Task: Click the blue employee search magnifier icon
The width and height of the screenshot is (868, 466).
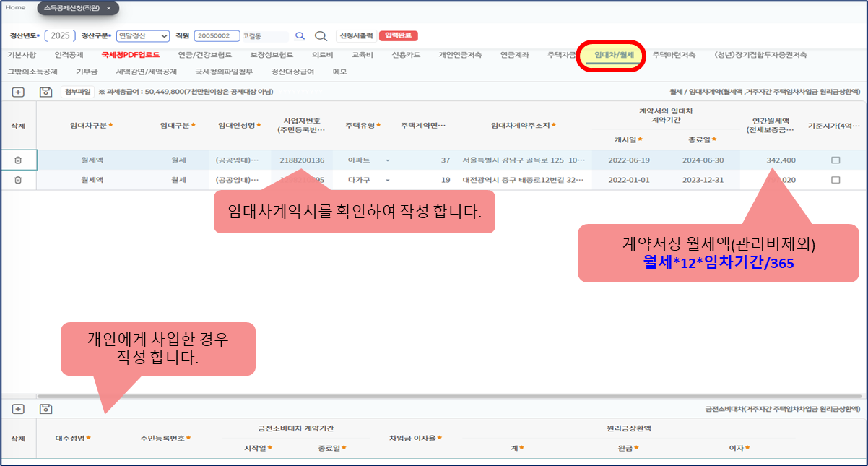Action: click(300, 35)
